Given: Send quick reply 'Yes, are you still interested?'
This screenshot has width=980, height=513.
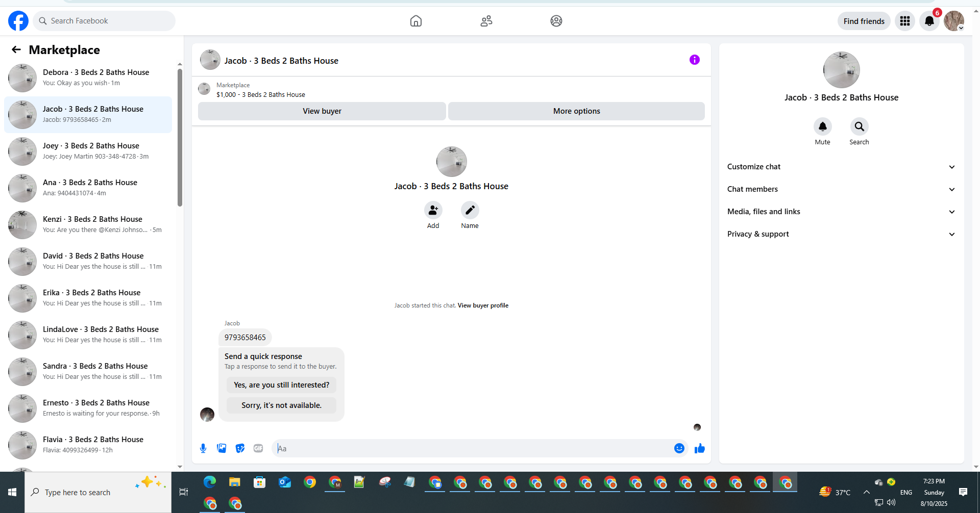Looking at the screenshot, I should [x=281, y=385].
